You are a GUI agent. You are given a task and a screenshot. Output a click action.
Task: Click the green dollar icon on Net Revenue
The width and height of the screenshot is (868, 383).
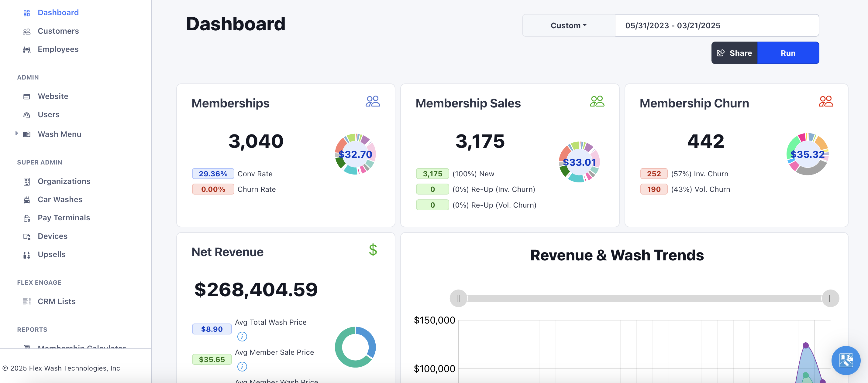click(373, 250)
